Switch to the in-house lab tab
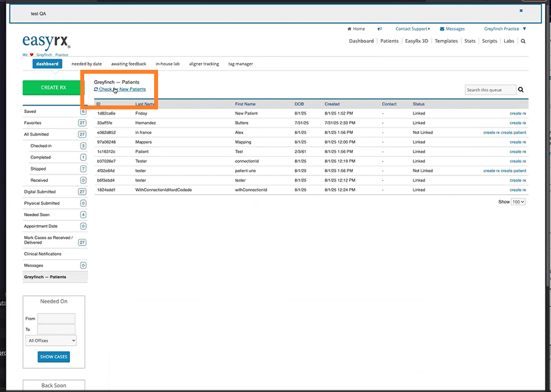Viewport: 551px width, 392px height. (167, 64)
